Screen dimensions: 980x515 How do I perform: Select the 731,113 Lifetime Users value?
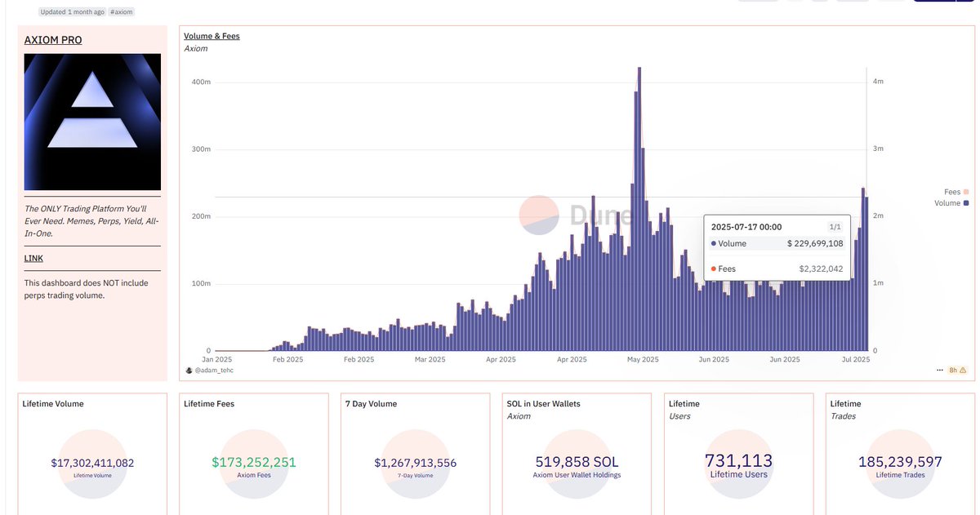click(x=738, y=460)
